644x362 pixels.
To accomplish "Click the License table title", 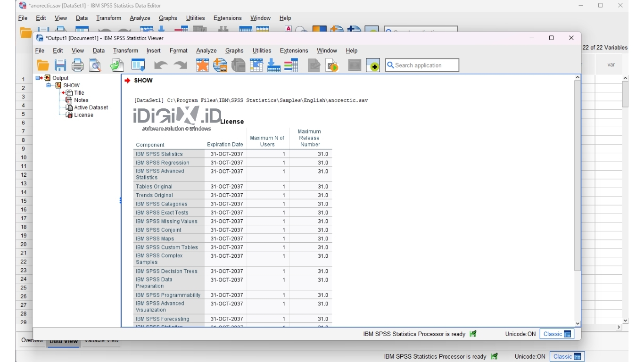I will pyautogui.click(x=232, y=122).
